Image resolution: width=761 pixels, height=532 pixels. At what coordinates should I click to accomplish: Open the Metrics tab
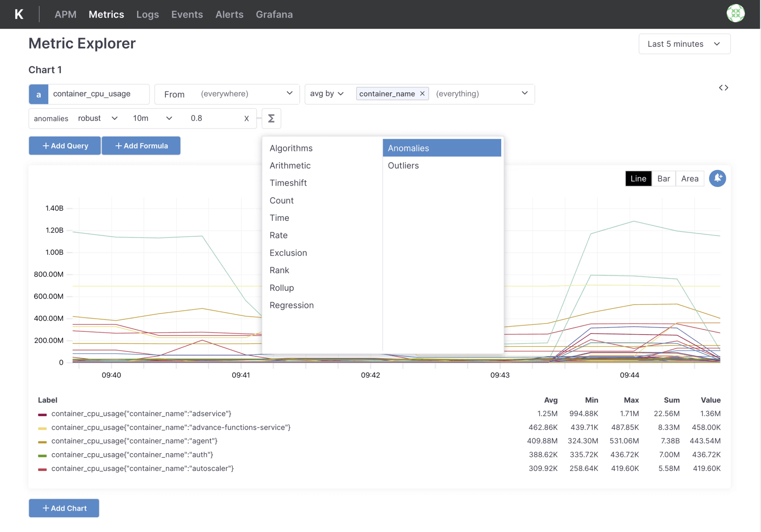click(x=106, y=14)
